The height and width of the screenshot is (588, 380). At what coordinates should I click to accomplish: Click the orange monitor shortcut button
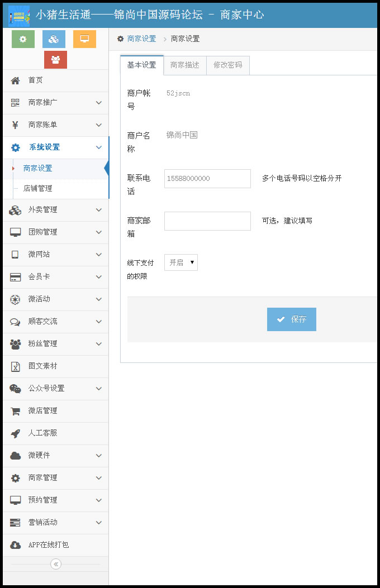tap(84, 39)
